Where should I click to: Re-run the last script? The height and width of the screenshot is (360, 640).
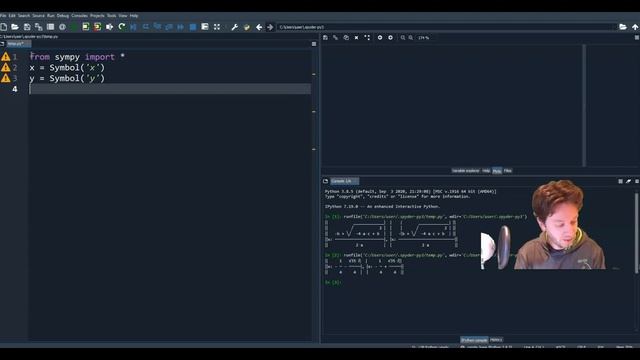pyautogui.click(x=122, y=27)
